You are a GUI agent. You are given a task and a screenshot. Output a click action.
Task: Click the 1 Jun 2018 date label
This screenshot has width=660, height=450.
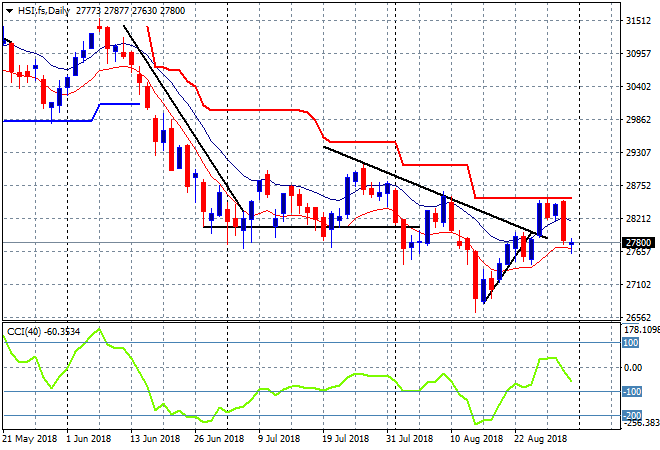pos(88,439)
